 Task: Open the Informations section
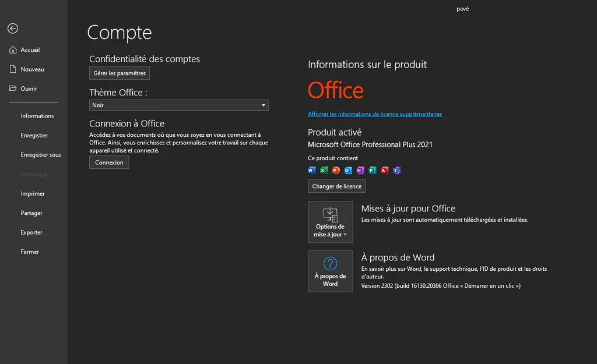coord(37,116)
